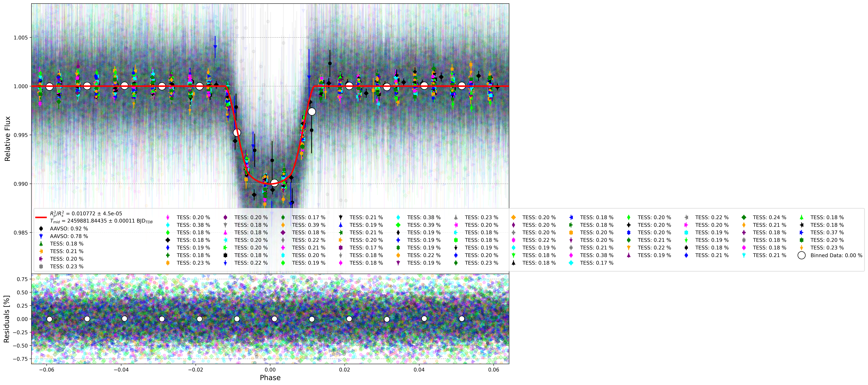Click the 'Residuals [%]' axis label

6,319
